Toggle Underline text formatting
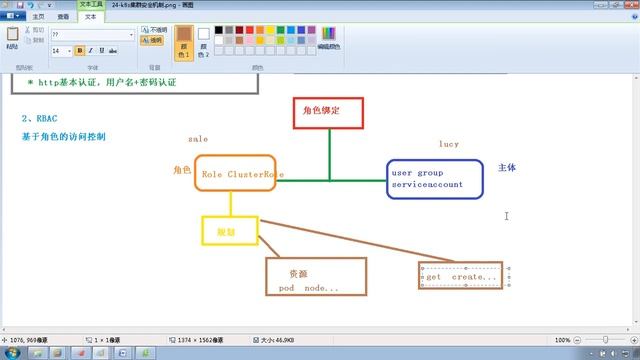The height and width of the screenshot is (360, 640). click(102, 51)
